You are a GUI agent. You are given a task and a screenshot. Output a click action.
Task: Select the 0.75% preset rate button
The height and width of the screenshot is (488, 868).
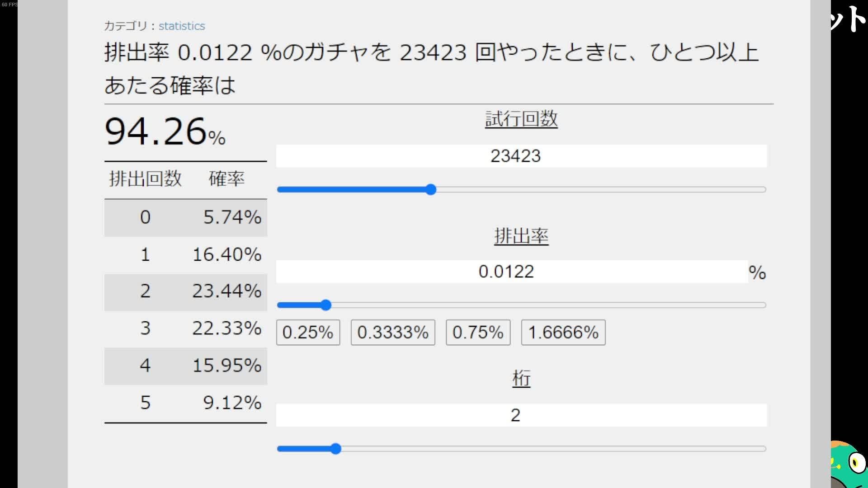477,332
